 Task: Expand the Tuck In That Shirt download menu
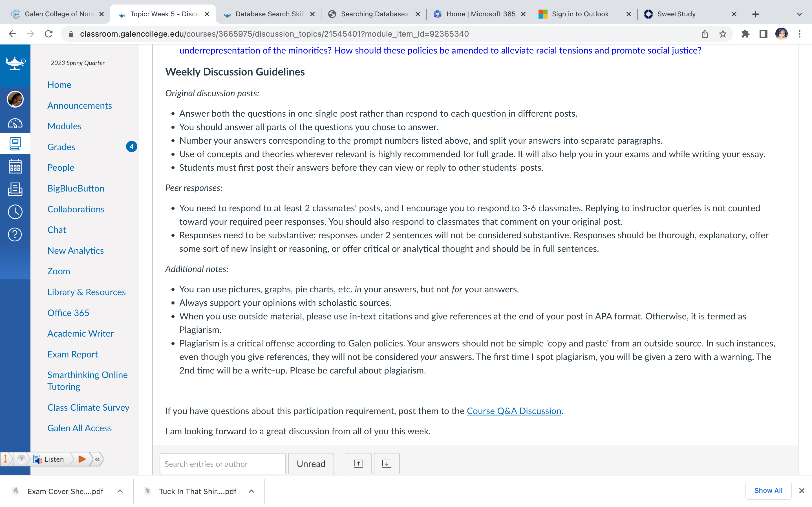[x=251, y=491]
